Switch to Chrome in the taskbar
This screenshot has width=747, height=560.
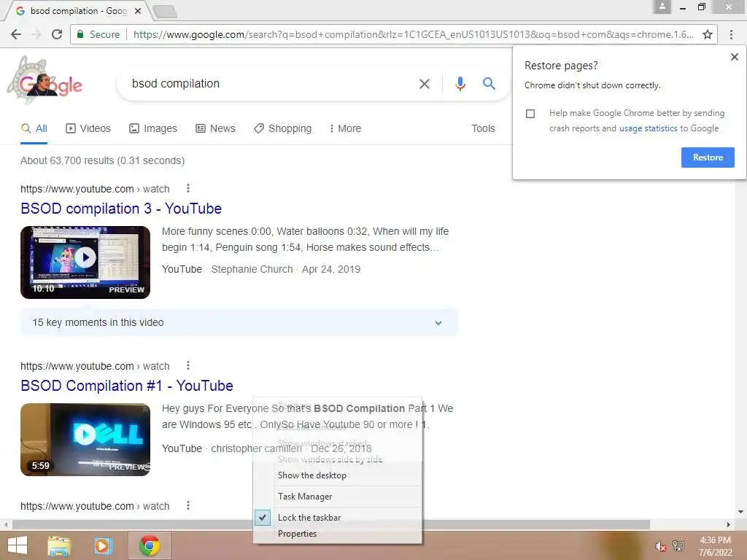(149, 545)
